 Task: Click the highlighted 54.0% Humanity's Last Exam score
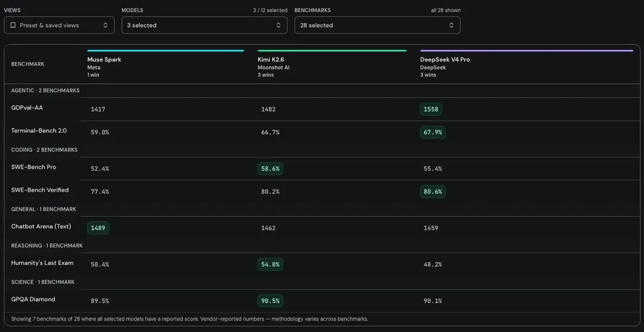(x=270, y=264)
